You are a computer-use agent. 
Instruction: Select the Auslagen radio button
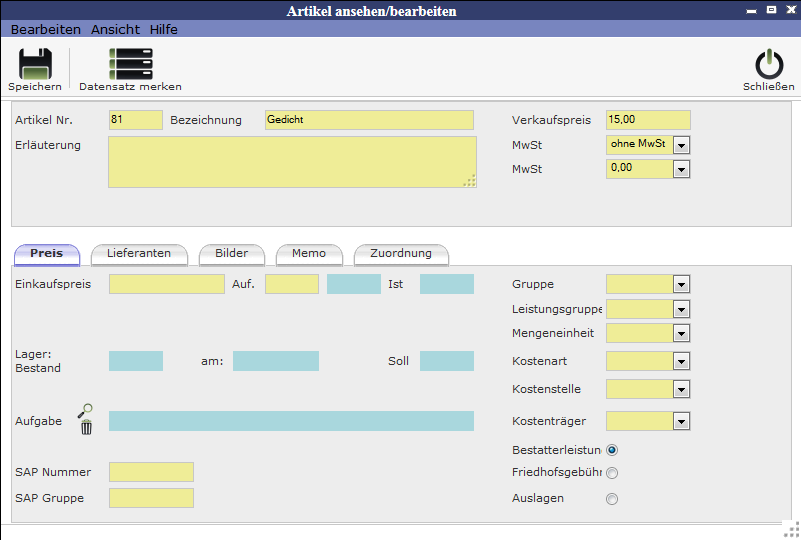pos(612,498)
